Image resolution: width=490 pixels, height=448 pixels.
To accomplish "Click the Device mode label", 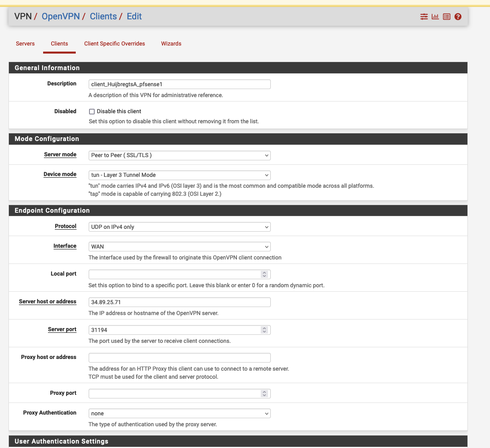I will pos(60,174).
